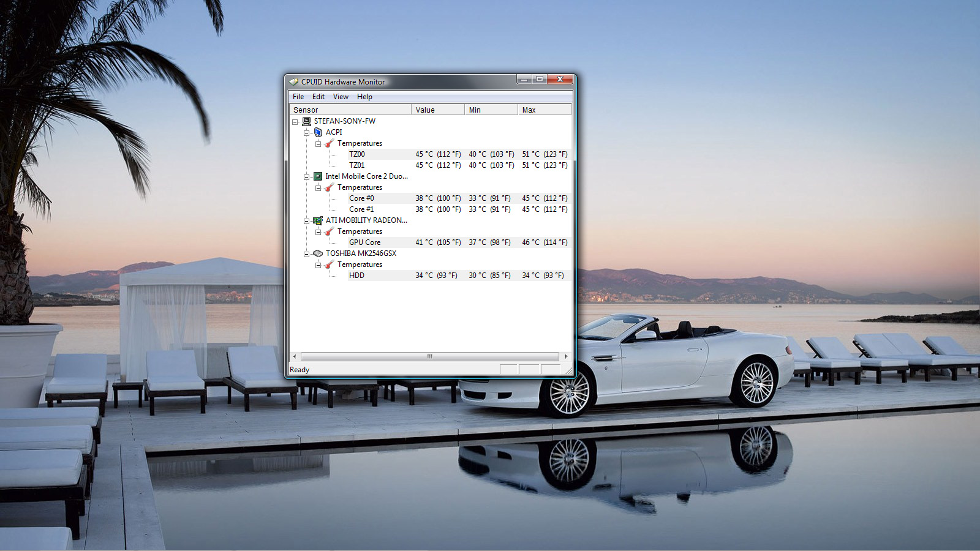Collapse the STEFAN-SONY-FW root node
Screen dimensions: 980x551
[295, 122]
